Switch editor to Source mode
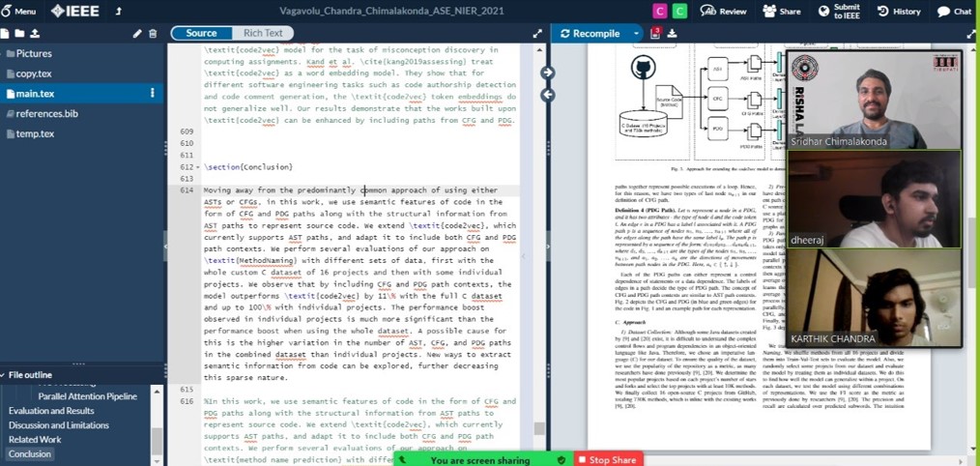Image resolution: width=980 pixels, height=466 pixels. 201,33
